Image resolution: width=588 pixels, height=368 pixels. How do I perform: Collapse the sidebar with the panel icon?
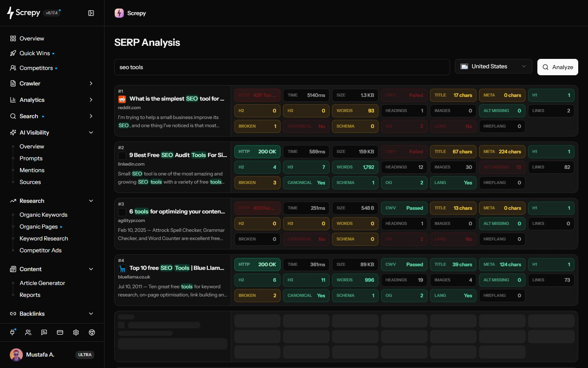coord(91,13)
